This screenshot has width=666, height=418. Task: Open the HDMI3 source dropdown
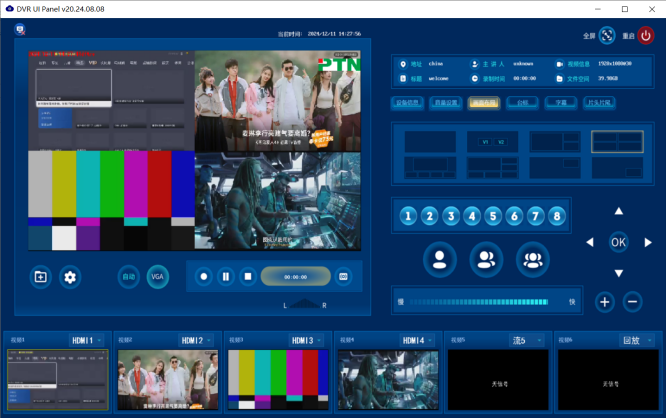click(307, 340)
